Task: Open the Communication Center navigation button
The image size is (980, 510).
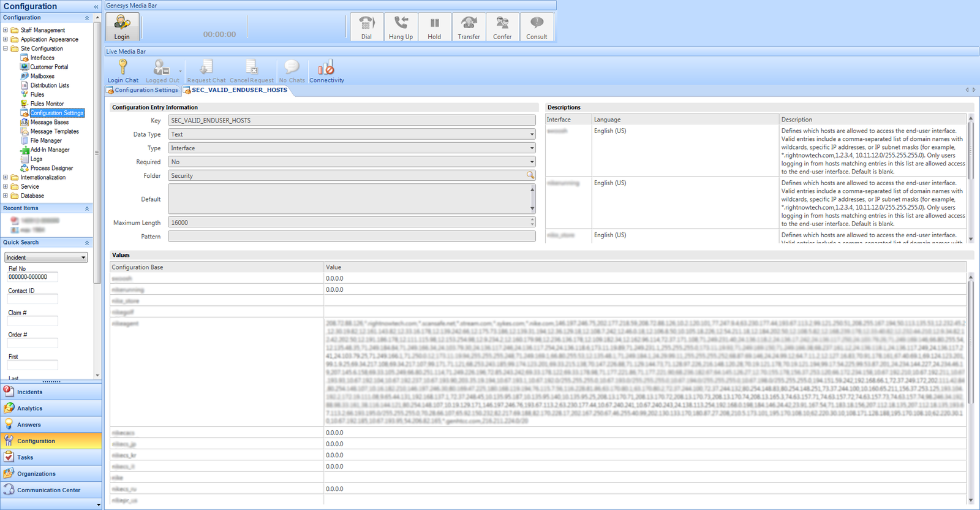Action: click(48, 490)
